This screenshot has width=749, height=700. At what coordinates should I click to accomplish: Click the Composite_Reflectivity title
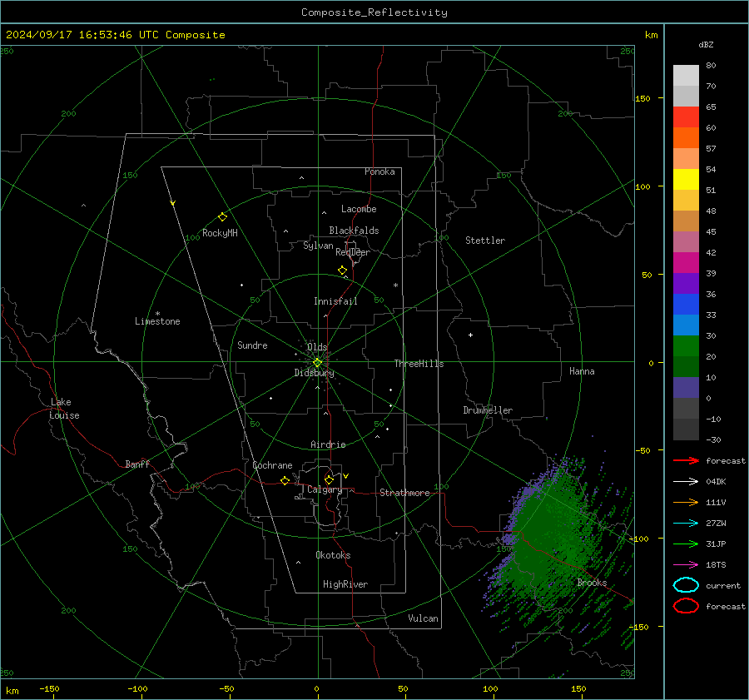tap(374, 12)
